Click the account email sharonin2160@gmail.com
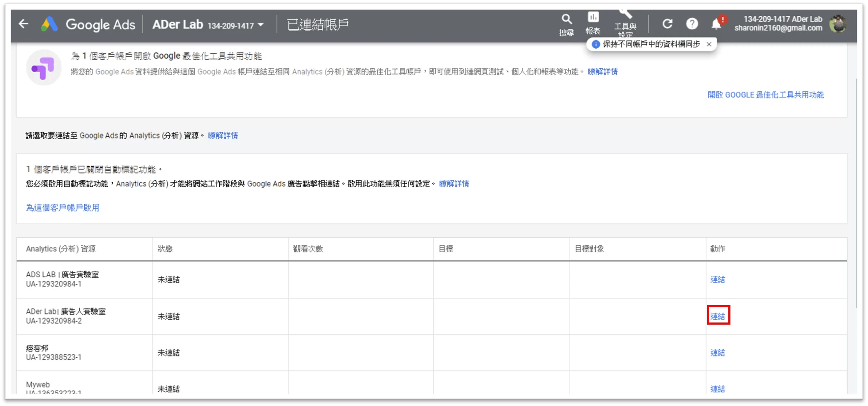This screenshot has width=868, height=406. click(x=778, y=28)
